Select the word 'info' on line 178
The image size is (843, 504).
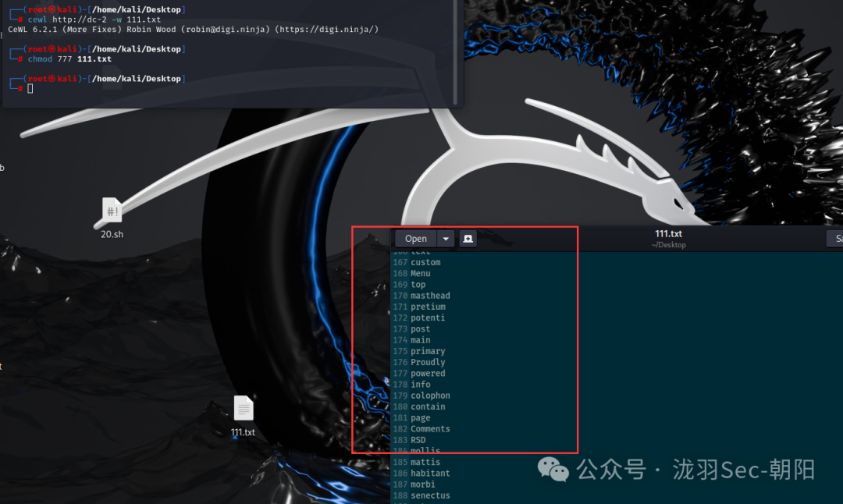pyautogui.click(x=421, y=385)
